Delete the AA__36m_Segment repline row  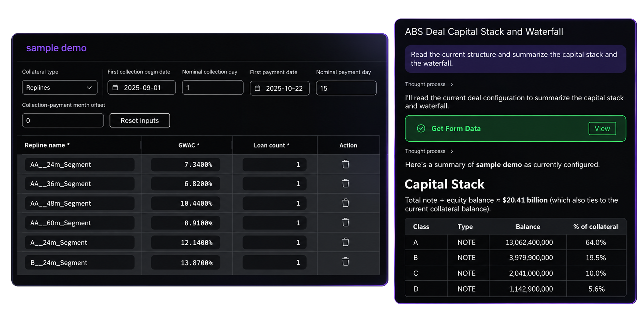(345, 183)
